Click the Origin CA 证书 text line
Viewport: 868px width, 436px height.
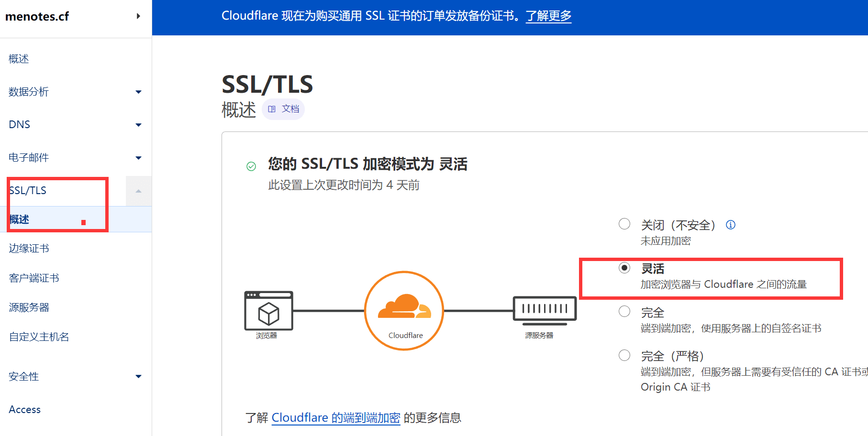pyautogui.click(x=676, y=387)
